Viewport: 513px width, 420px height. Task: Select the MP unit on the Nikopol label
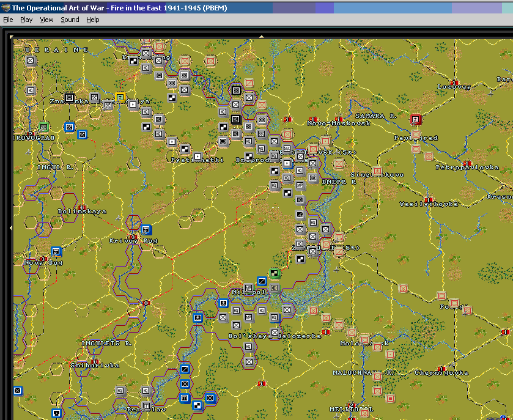coord(249,288)
